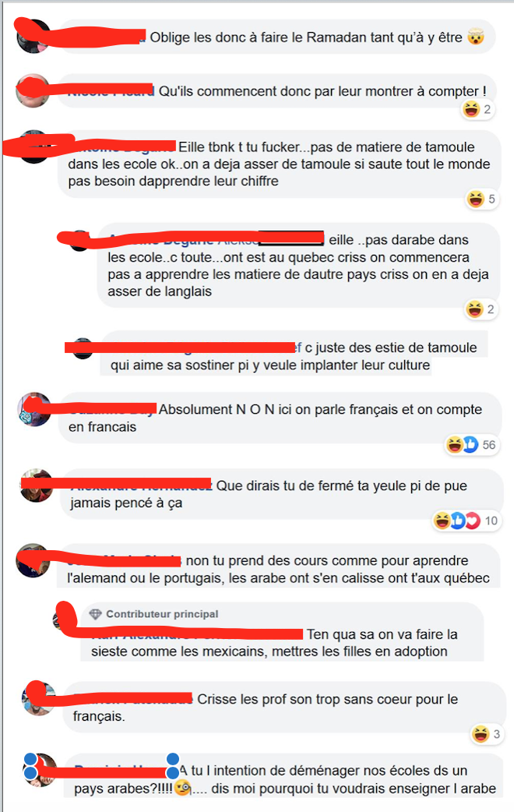The height and width of the screenshot is (812, 514).
Task: Click the haha reaction on the 'montrer à compter' comment
Action: click(471, 109)
